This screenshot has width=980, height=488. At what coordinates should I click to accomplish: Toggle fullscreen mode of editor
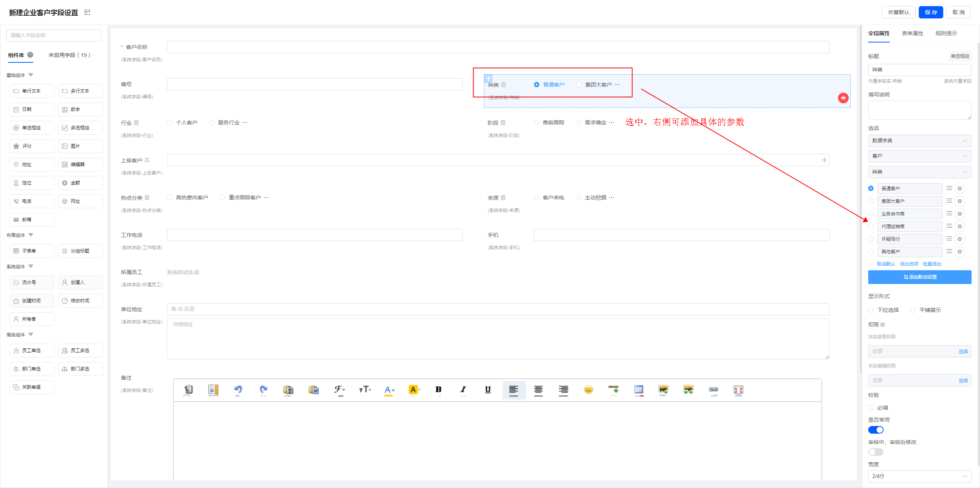pos(738,390)
